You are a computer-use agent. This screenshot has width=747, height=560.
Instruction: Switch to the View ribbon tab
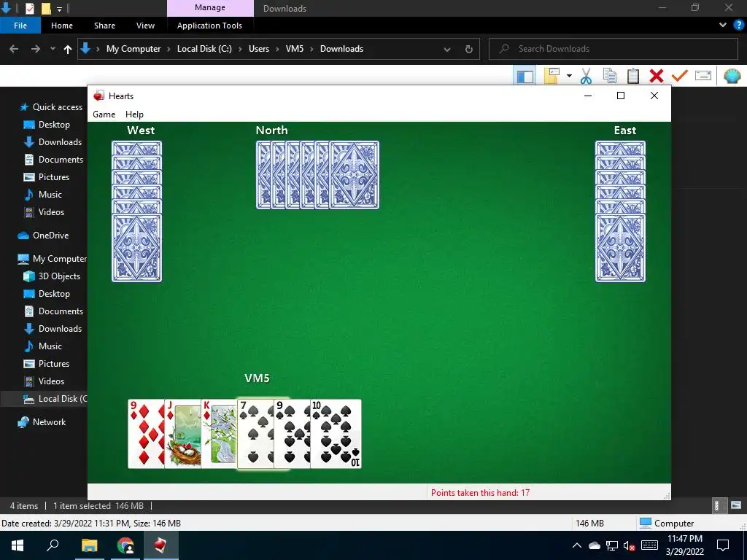click(145, 26)
